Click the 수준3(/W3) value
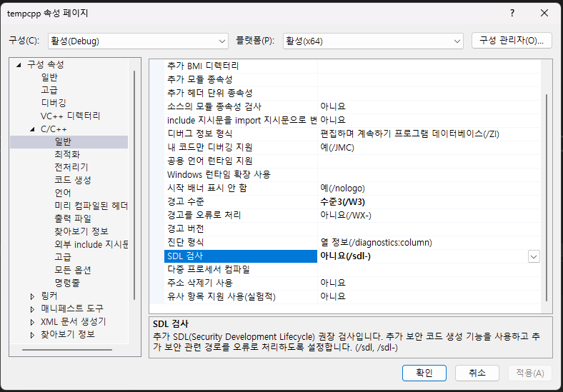Image resolution: width=563 pixels, height=392 pixels. 342,202
